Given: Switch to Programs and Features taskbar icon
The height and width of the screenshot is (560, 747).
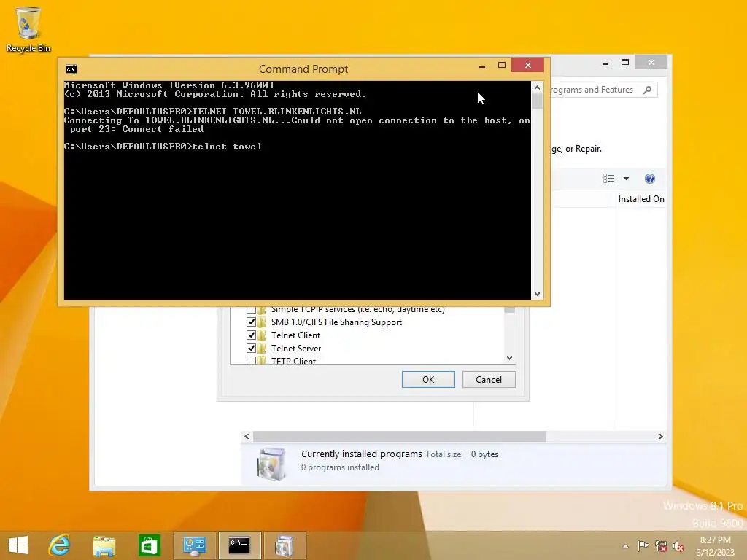Looking at the screenshot, I should (x=285, y=545).
